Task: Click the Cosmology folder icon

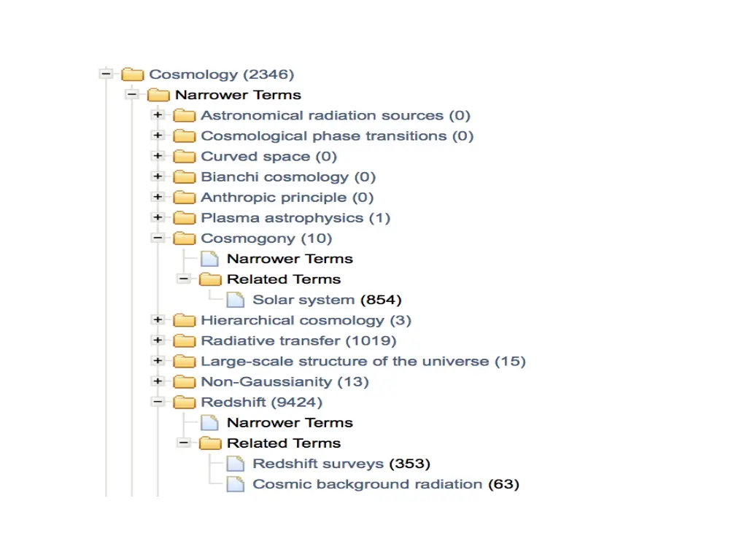Action: [133, 74]
